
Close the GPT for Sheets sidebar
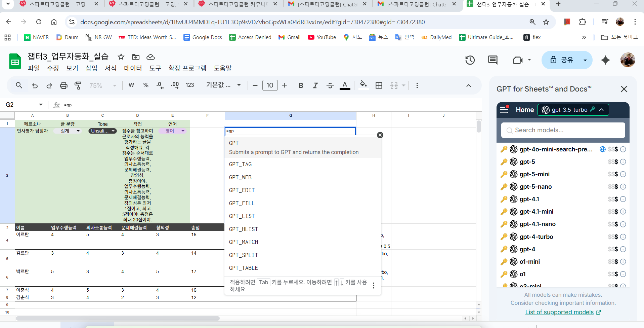tap(624, 89)
